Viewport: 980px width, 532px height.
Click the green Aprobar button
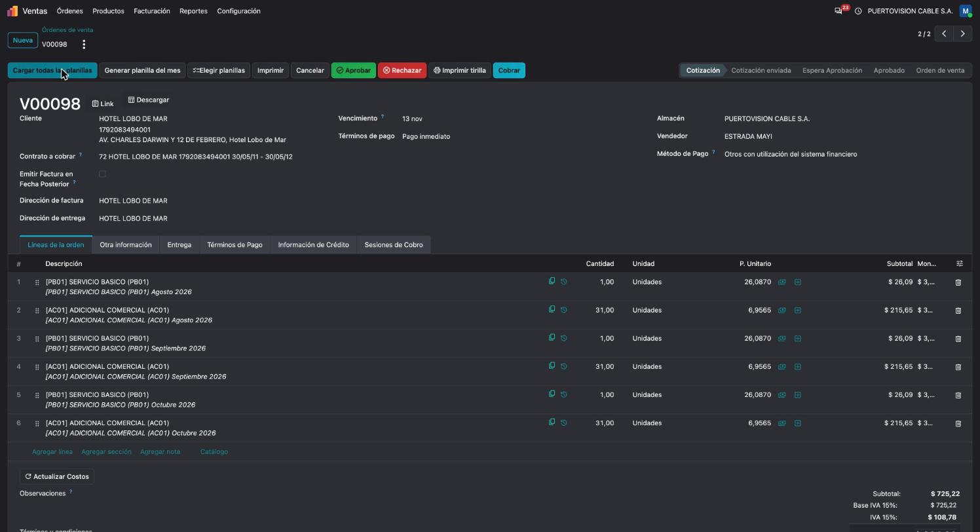point(354,70)
